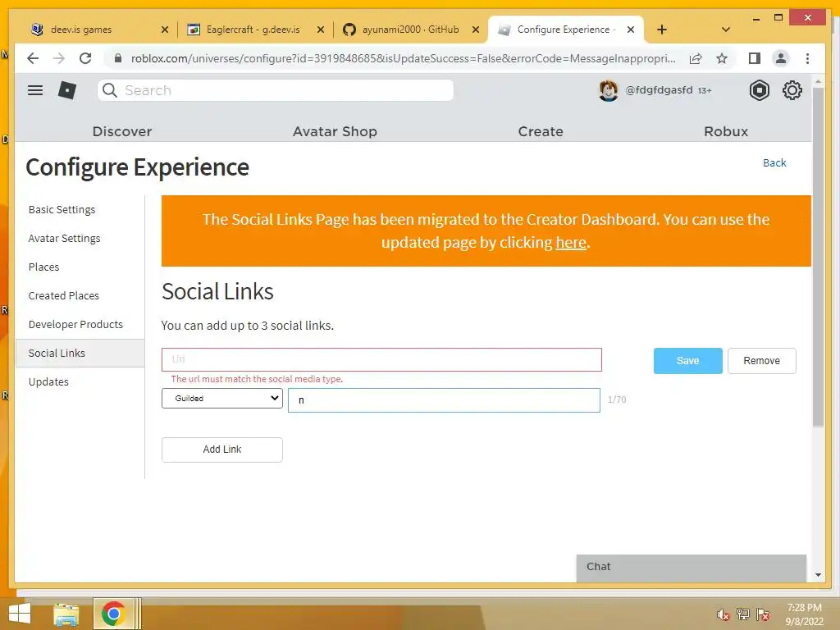This screenshot has width=840, height=630.
Task: Select Social Links in the sidebar
Action: 80,353
